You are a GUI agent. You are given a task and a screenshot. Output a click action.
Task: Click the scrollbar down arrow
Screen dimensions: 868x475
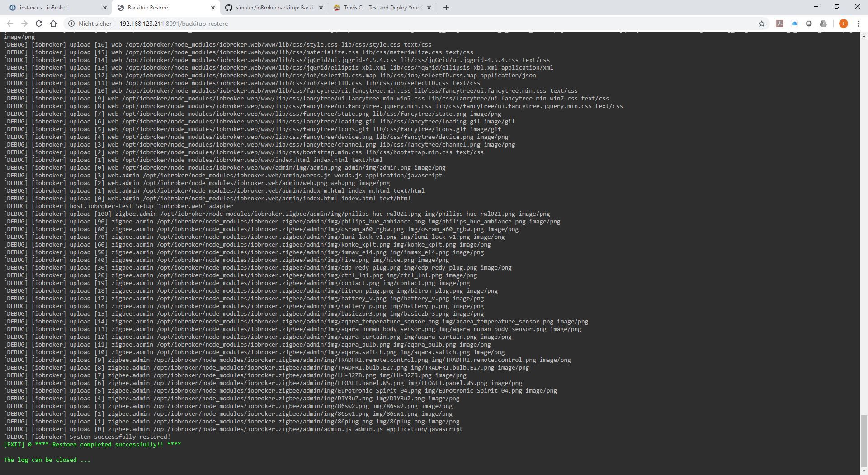click(864, 471)
